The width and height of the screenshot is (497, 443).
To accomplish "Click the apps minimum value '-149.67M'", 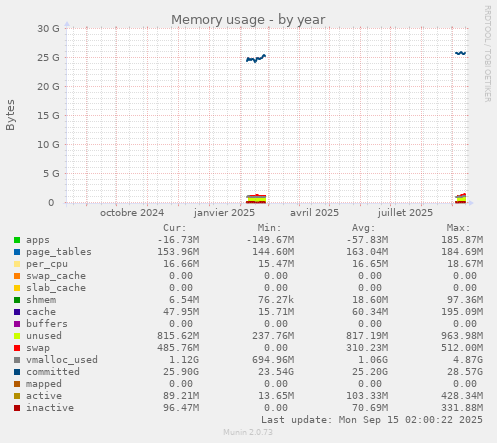I will point(270,240).
